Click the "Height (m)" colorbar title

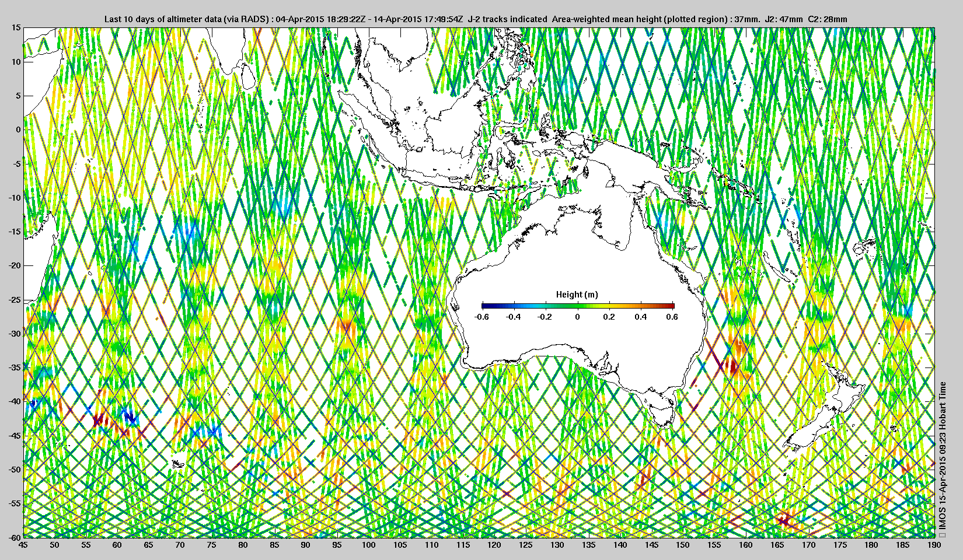(x=577, y=295)
